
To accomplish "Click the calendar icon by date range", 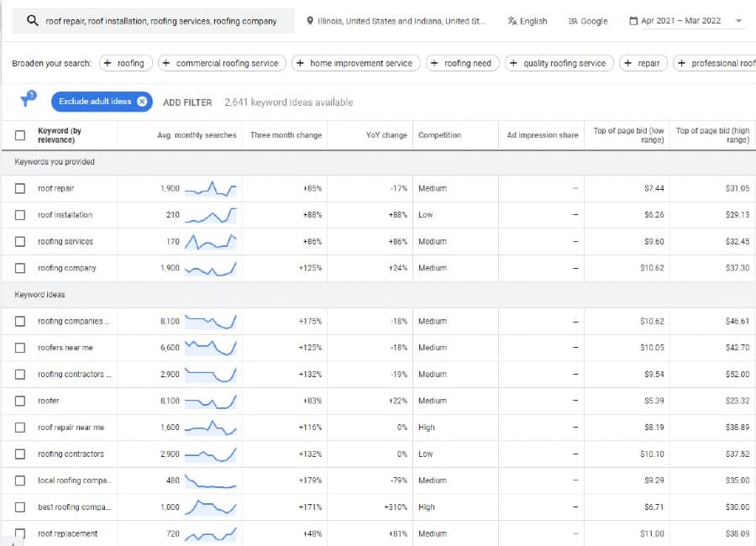I will coord(633,21).
